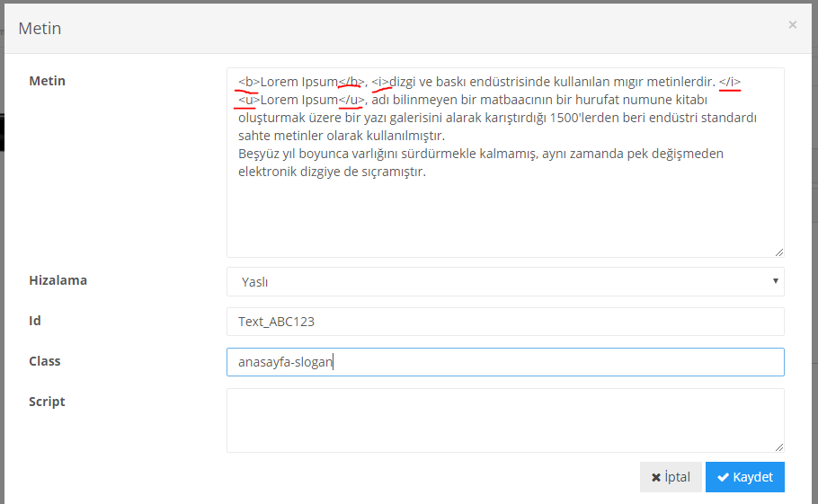This screenshot has width=818, height=504.
Task: Close the Metin dialog with the X icon
Action: [792, 25]
